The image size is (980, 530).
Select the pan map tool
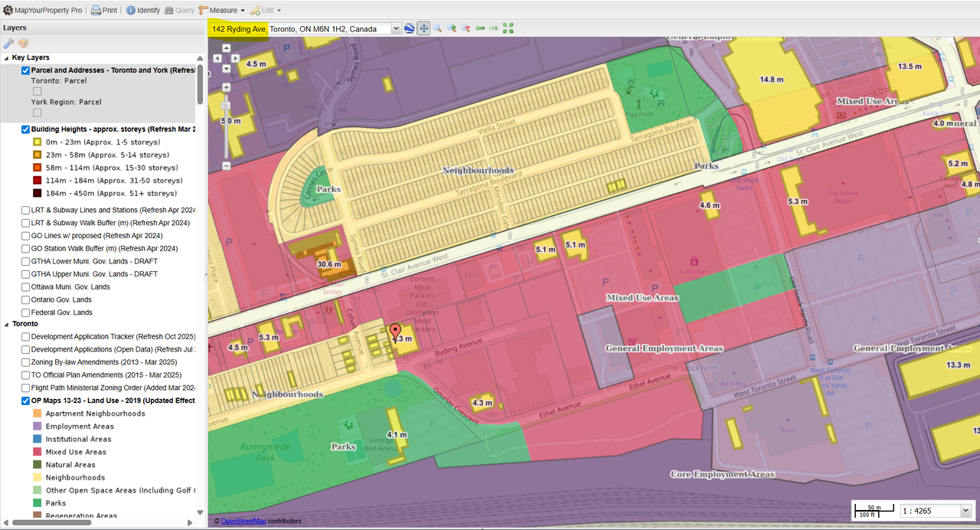click(x=423, y=28)
